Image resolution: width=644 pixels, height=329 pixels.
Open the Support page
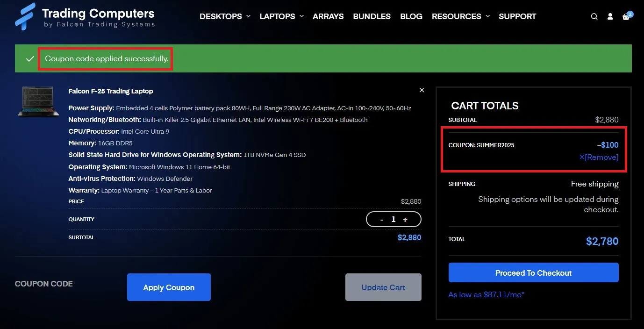coord(517,16)
